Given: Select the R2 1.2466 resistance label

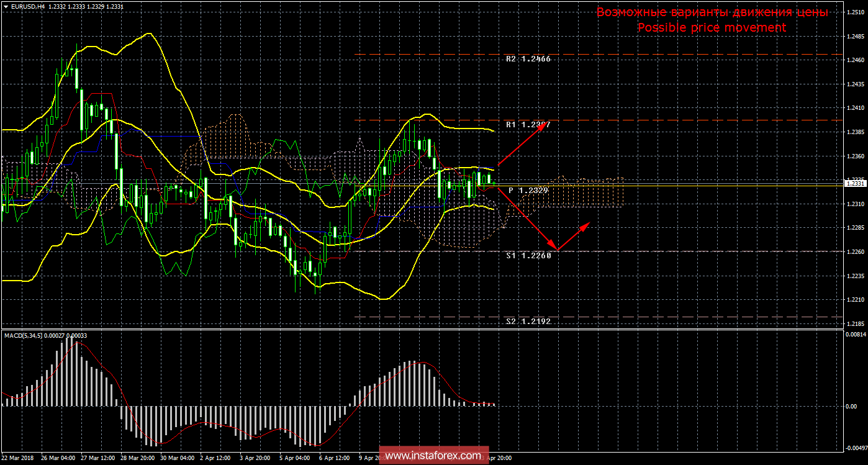Looking at the screenshot, I should click(x=528, y=59).
